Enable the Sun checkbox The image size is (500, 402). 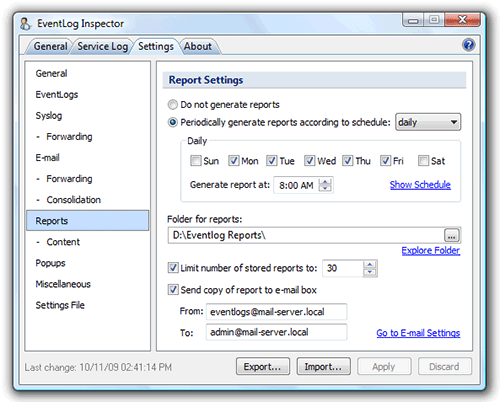pyautogui.click(x=196, y=161)
